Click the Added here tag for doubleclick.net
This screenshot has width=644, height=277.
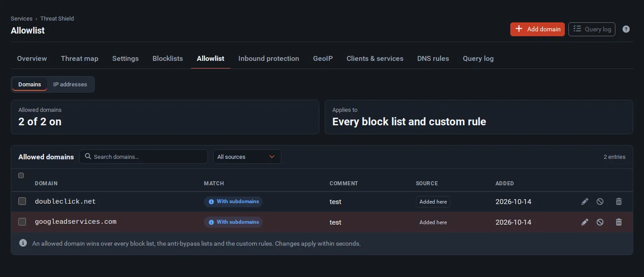point(433,202)
